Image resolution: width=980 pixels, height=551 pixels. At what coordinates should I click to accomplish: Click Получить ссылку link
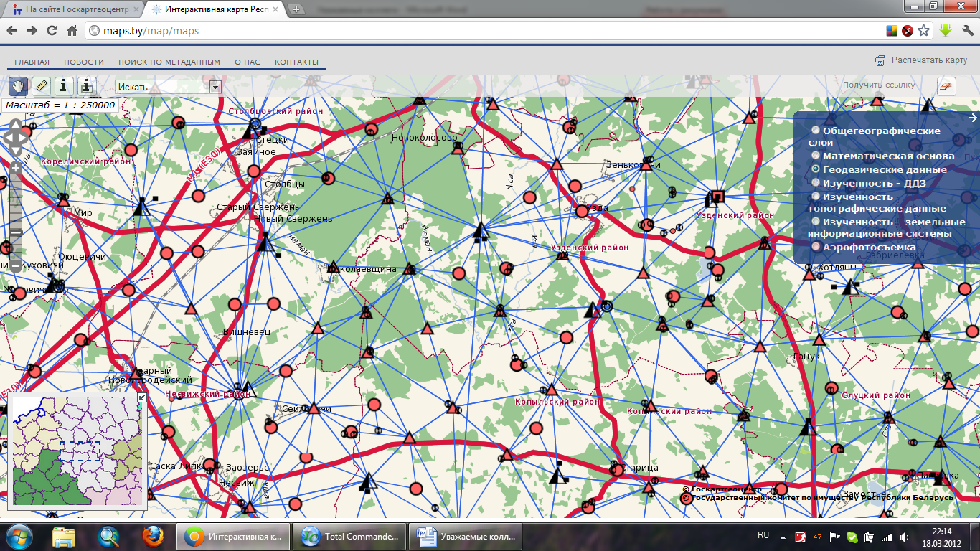click(x=879, y=85)
